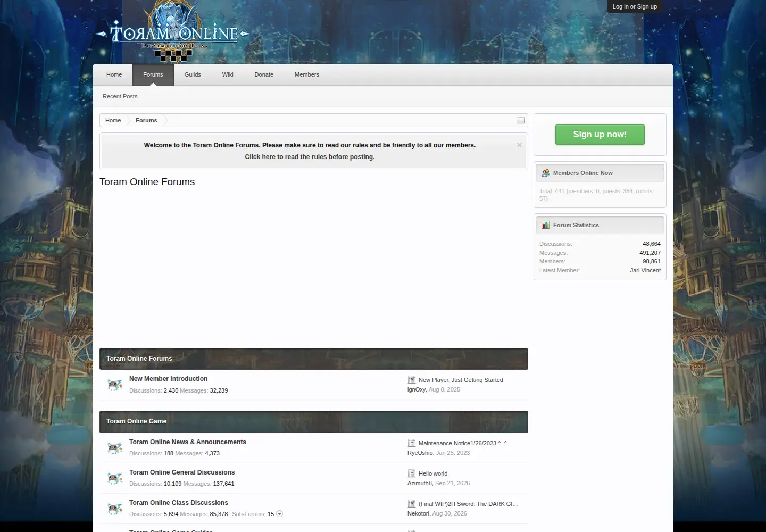The width and height of the screenshot is (766, 532).
Task: Click the Toram Online logo
Action: click(172, 32)
